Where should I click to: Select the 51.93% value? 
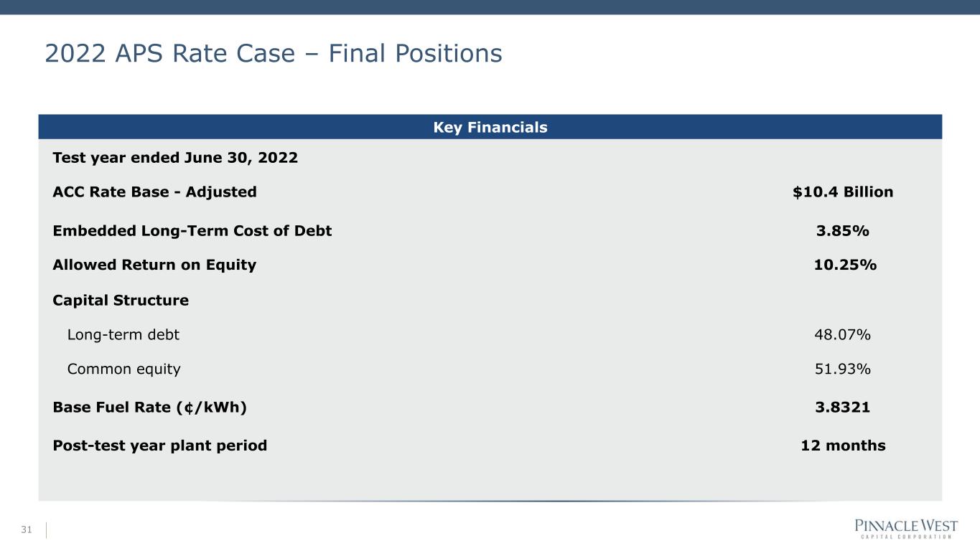pyautogui.click(x=843, y=369)
